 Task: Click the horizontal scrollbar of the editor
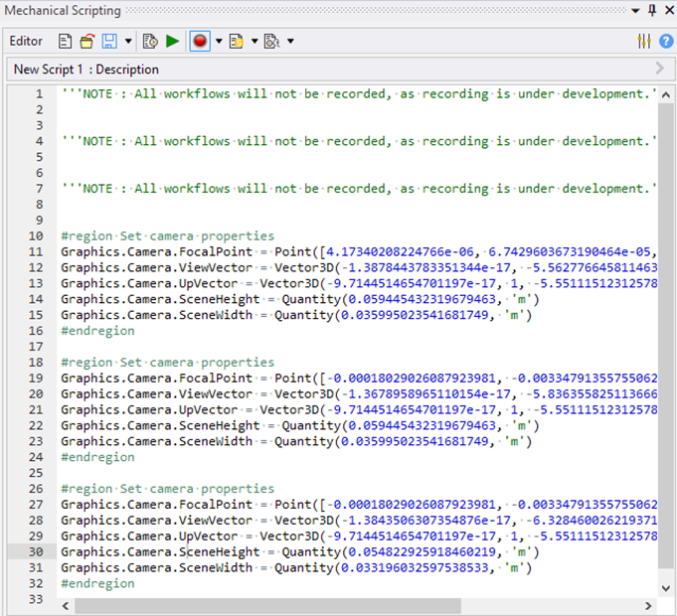coord(358,606)
